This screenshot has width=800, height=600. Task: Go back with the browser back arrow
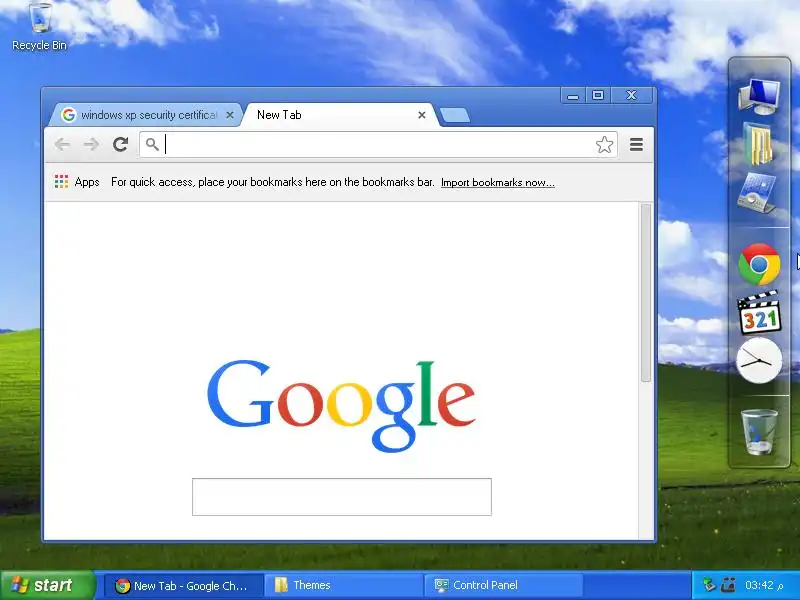tap(62, 145)
